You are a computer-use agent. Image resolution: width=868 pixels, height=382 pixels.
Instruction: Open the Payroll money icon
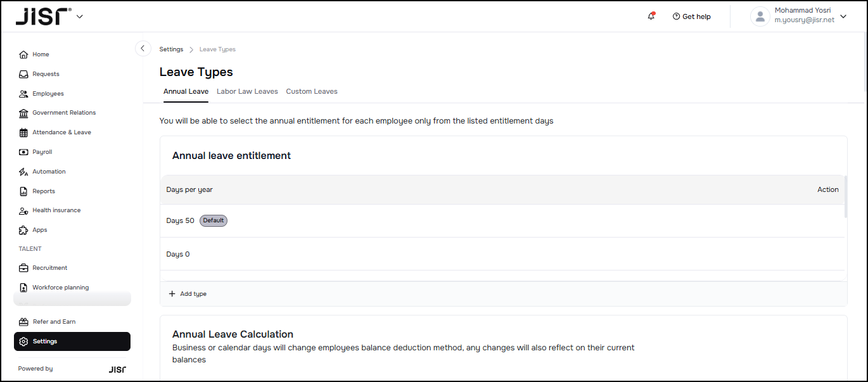pyautogui.click(x=23, y=152)
